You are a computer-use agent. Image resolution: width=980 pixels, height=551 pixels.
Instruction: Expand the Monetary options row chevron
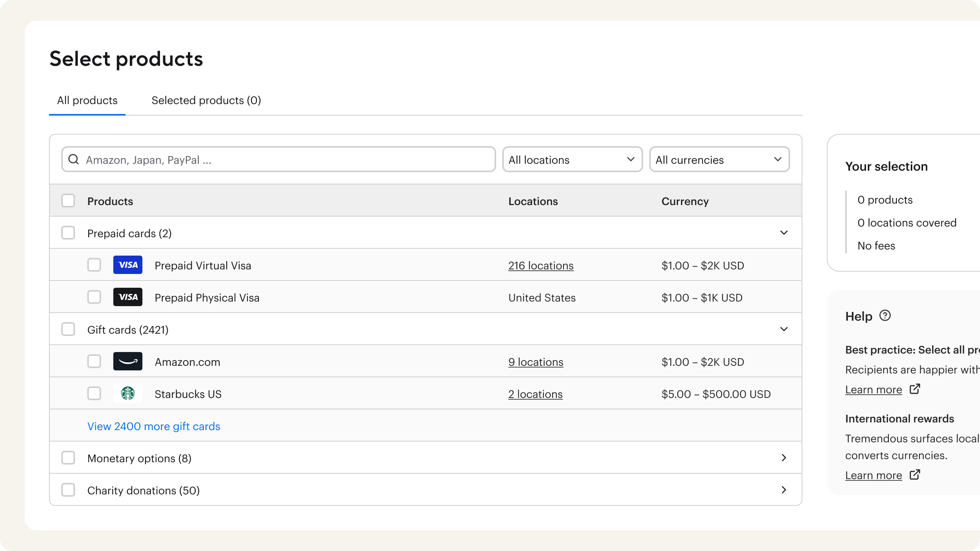(x=784, y=458)
